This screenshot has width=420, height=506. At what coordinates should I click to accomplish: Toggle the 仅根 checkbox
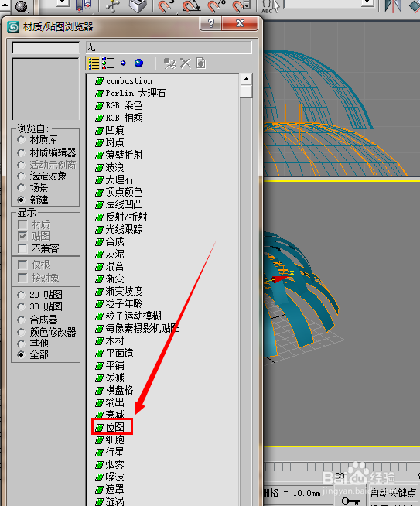22,265
